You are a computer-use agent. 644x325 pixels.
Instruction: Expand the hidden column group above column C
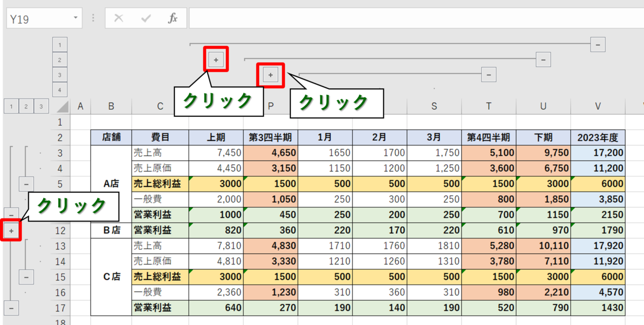(216, 60)
